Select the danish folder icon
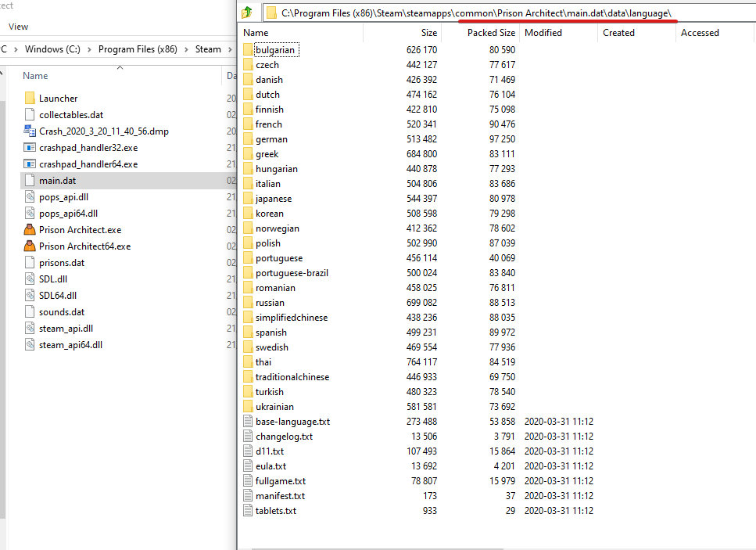Image resolution: width=756 pixels, height=550 pixels. 248,80
